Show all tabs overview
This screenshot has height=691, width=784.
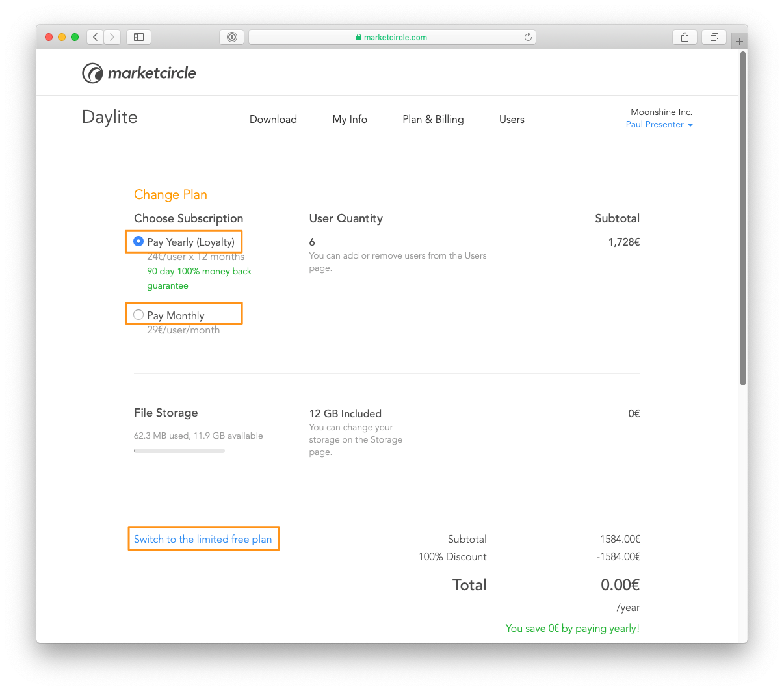[714, 37]
